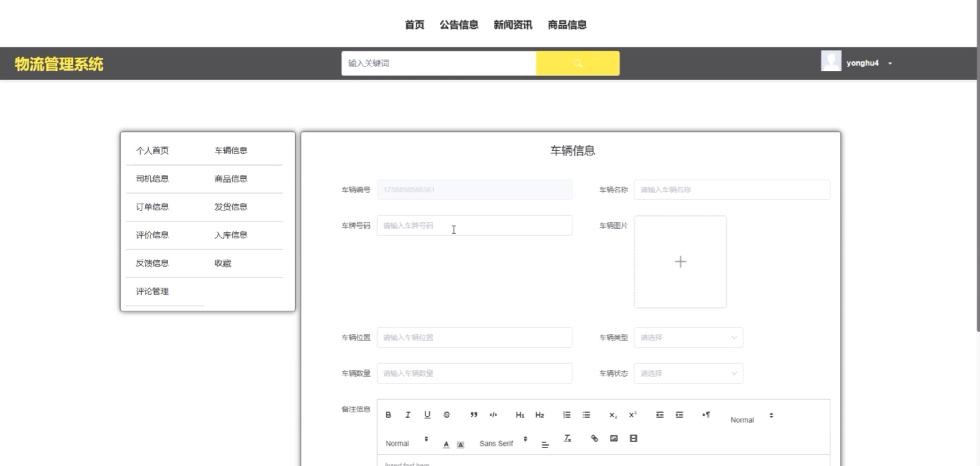
Task: Toggle the subscript button
Action: pyautogui.click(x=613, y=415)
